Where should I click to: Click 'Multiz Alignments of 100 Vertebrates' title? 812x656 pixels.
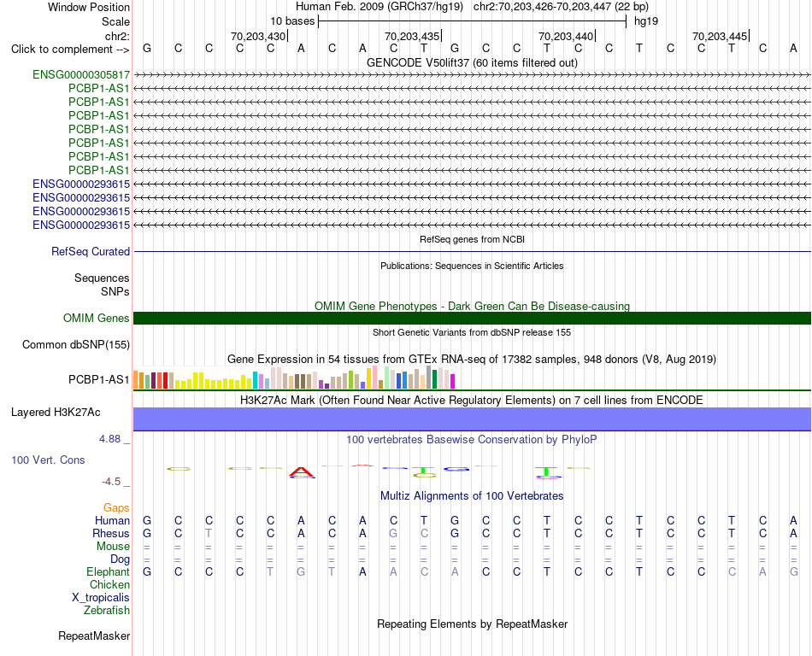pos(472,496)
